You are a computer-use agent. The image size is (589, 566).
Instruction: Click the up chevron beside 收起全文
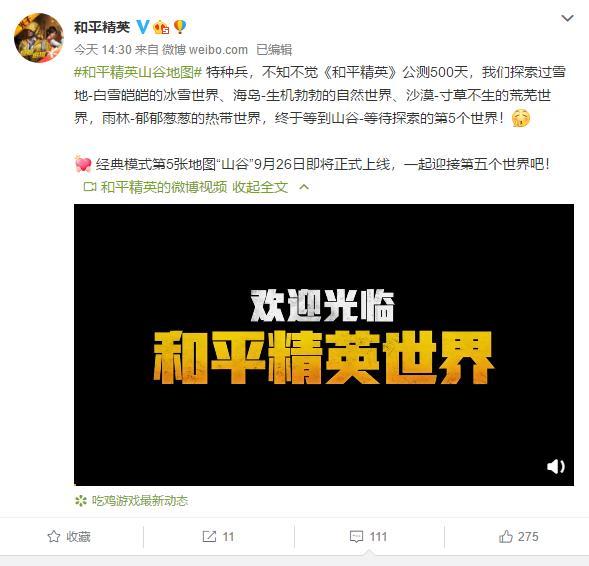pos(304,187)
